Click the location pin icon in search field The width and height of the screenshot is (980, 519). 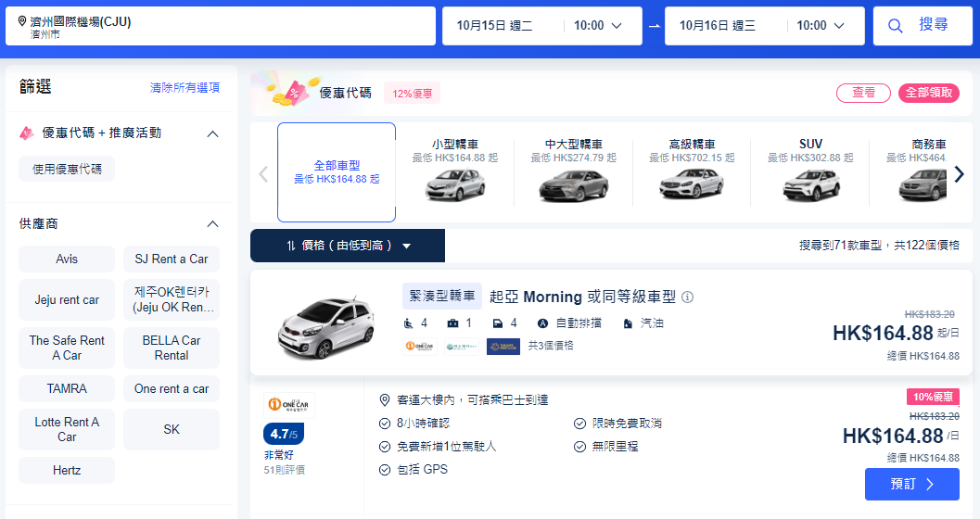(22, 22)
